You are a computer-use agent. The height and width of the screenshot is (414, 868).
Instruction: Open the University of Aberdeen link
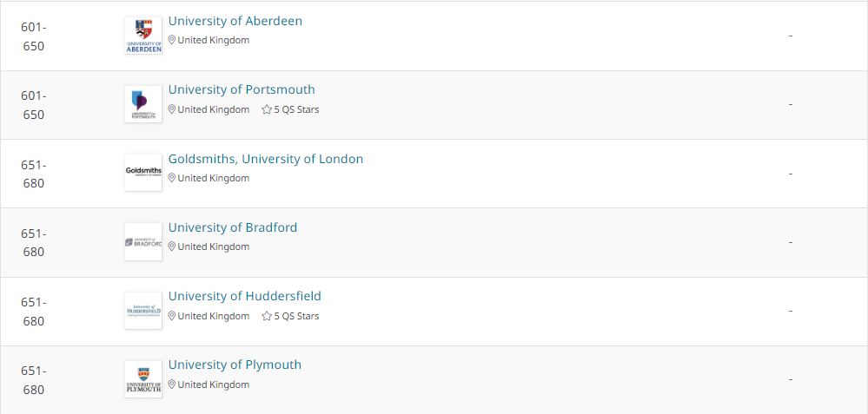tap(235, 21)
